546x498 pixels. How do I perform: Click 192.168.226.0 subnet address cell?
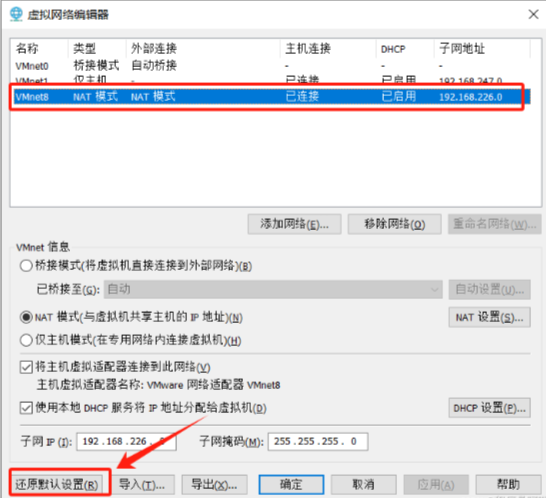(x=470, y=97)
